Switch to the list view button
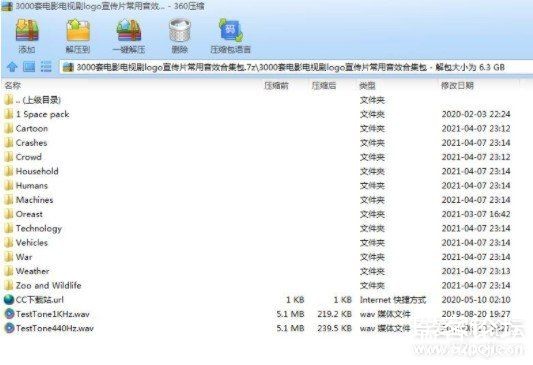 46,67
